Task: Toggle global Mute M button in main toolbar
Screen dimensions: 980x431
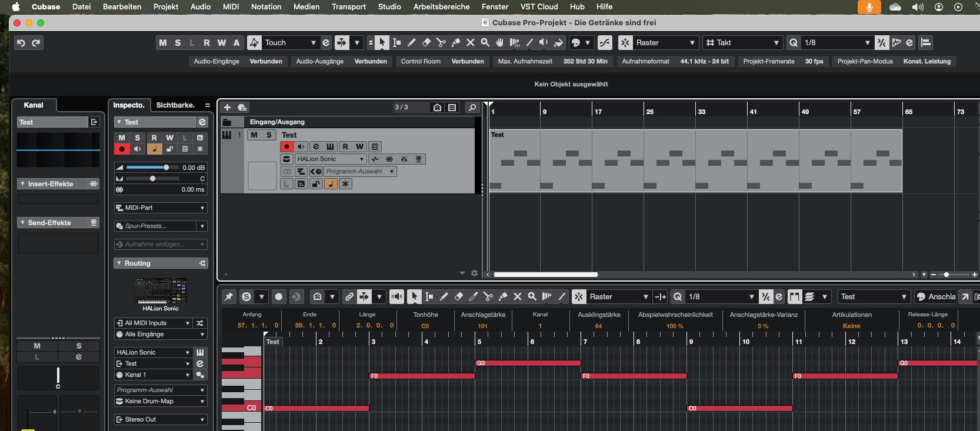Action: pyautogui.click(x=163, y=42)
